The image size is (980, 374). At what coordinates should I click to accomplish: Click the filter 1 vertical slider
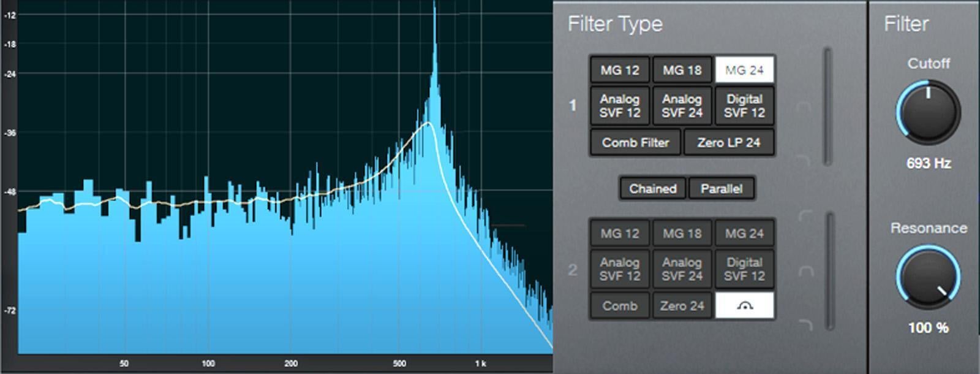(x=828, y=106)
